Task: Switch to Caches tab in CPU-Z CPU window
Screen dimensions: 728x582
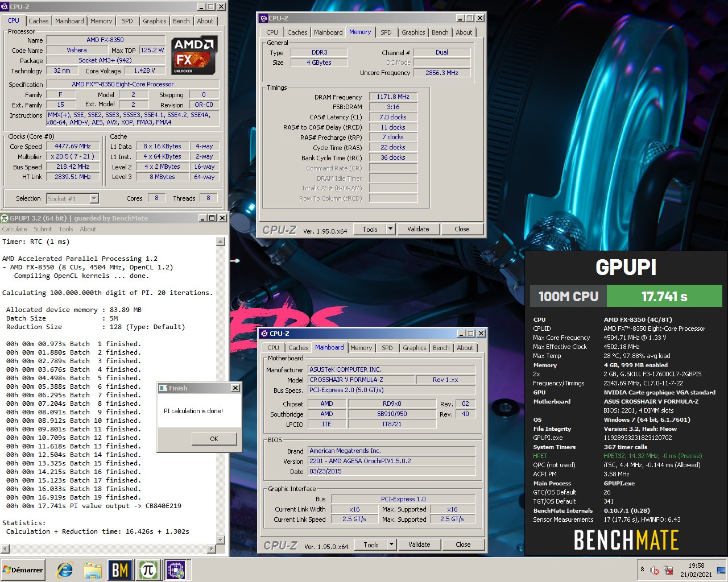Action: (x=39, y=21)
